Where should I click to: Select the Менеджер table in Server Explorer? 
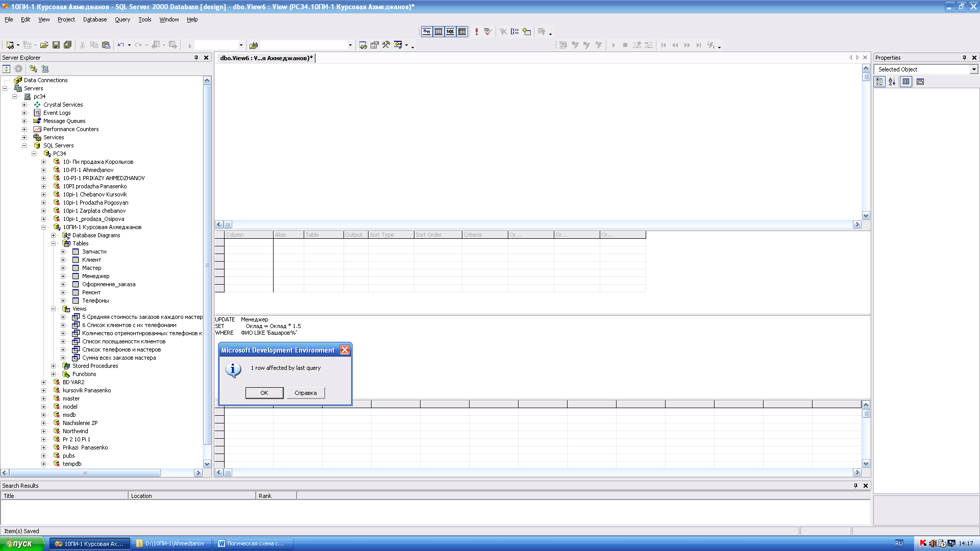point(95,276)
